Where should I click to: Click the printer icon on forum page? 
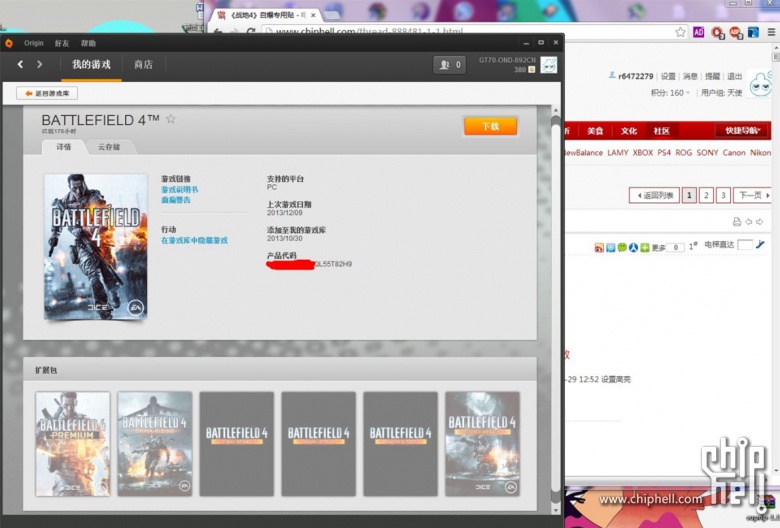coord(737,222)
